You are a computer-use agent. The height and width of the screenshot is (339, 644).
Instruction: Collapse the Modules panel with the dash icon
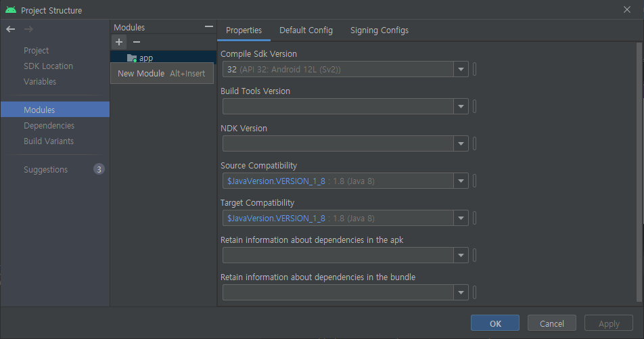[208, 26]
